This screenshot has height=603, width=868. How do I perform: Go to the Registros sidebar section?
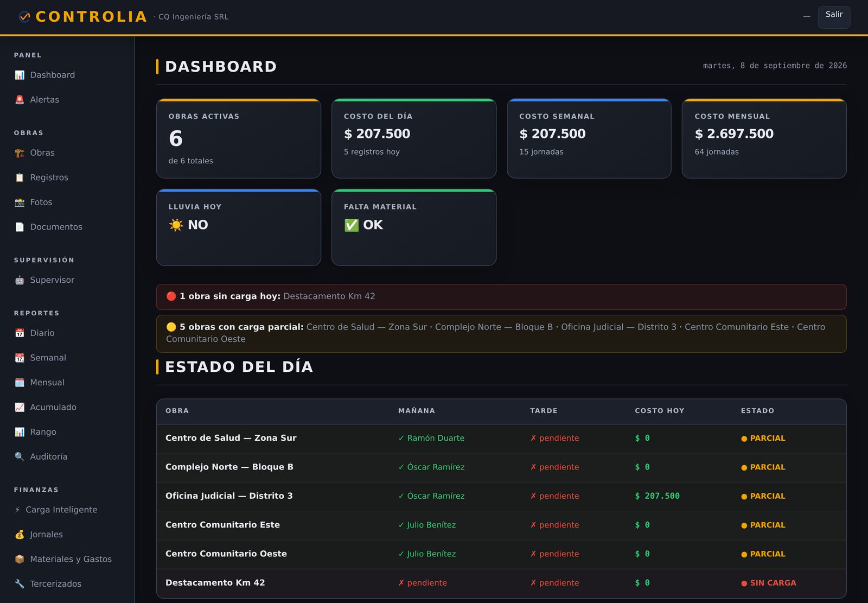pyautogui.click(x=67, y=177)
